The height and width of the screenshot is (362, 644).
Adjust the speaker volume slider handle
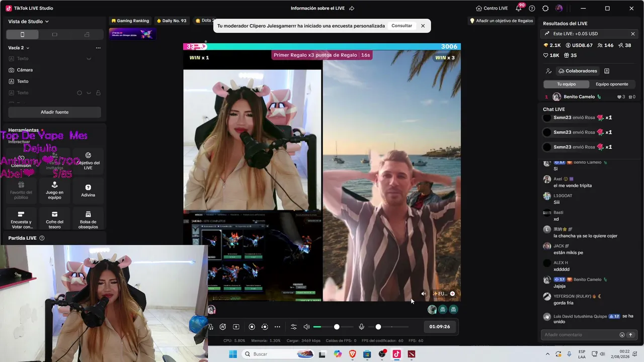click(337, 327)
